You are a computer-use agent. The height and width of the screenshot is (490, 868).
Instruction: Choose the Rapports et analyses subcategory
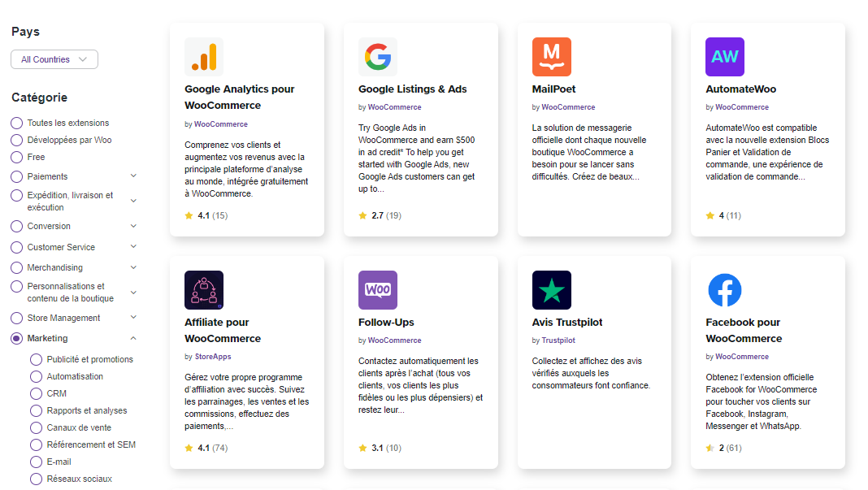[x=36, y=411]
